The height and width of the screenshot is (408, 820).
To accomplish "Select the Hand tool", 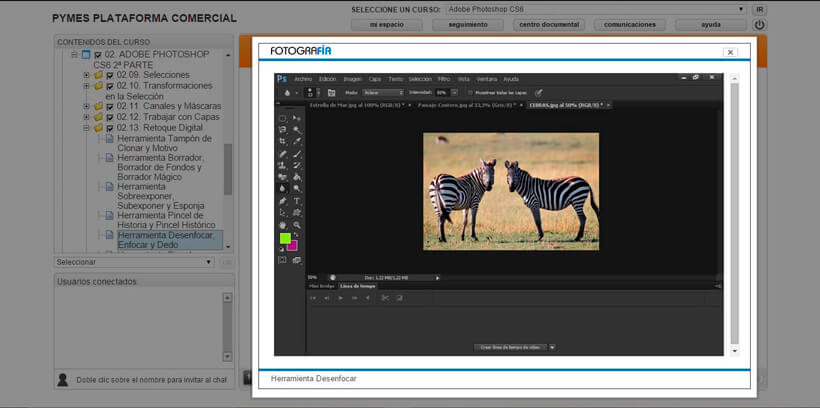I will [x=283, y=225].
